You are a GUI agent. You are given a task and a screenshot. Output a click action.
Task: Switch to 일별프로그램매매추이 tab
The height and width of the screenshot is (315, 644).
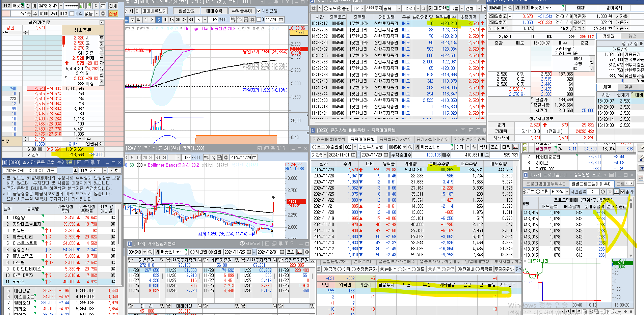pos(591,184)
